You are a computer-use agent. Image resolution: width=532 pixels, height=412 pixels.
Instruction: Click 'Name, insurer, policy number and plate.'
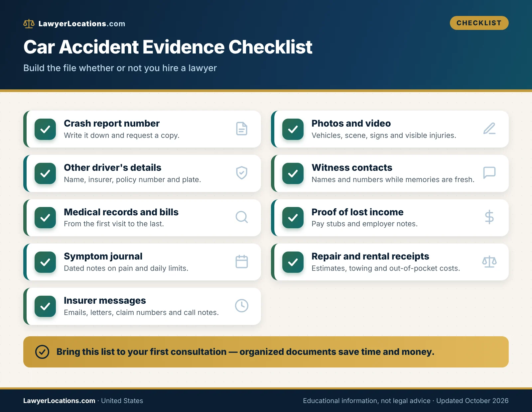coord(132,180)
